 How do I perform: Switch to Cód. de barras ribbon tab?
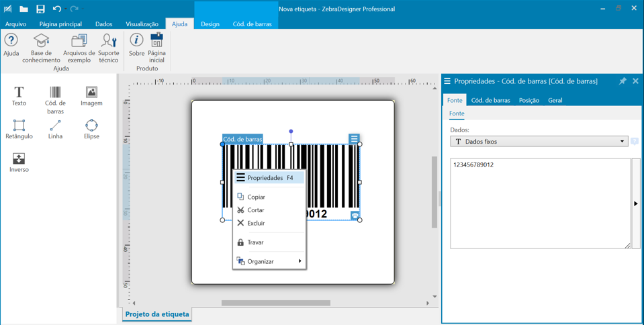click(x=252, y=24)
